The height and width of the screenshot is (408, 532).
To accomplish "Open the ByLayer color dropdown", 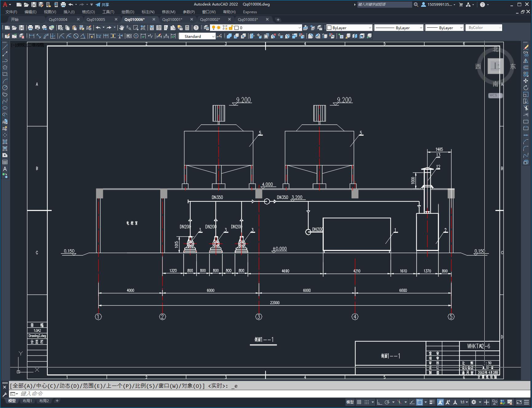I will point(349,28).
